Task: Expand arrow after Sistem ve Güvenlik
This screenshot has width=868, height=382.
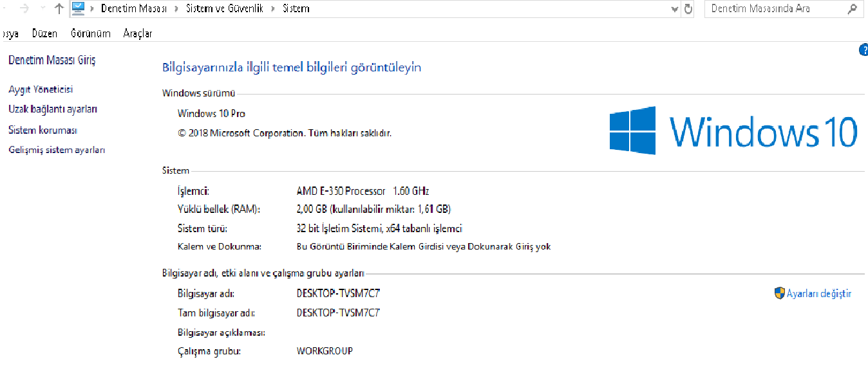Action: pos(273,9)
